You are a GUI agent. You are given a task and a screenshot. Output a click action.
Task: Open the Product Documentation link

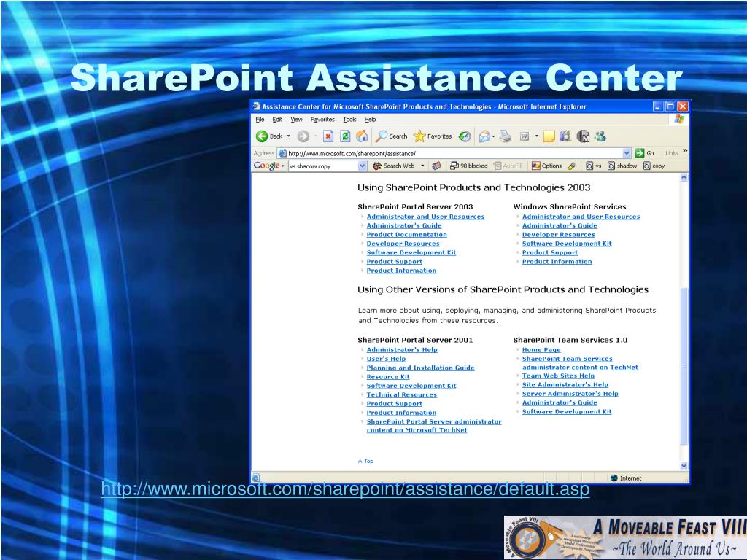click(x=407, y=235)
